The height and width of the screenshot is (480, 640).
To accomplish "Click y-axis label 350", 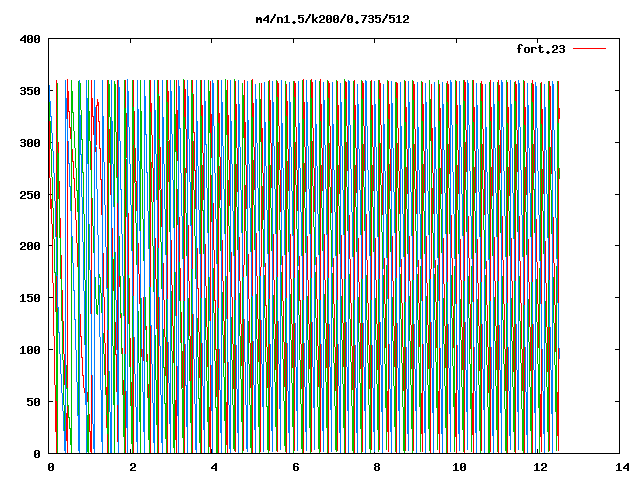I will (x=30, y=91).
